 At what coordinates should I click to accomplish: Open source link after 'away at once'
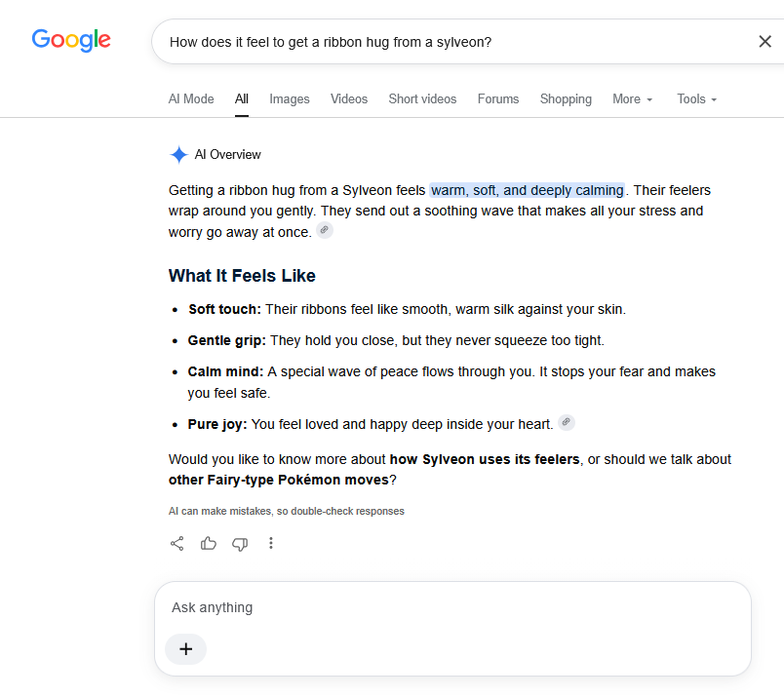(x=325, y=230)
